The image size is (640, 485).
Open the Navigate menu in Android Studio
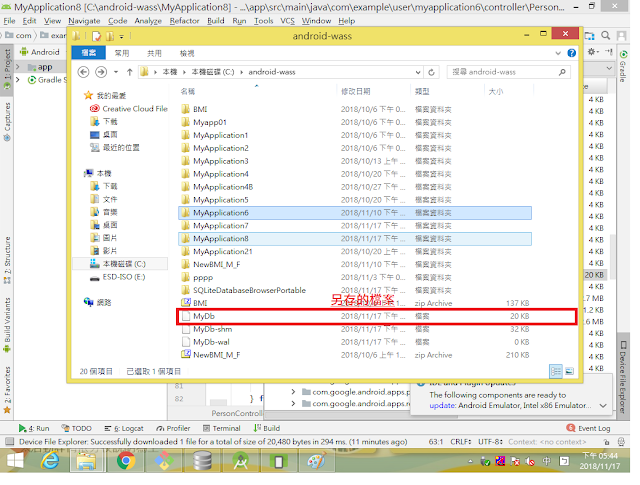click(84, 21)
